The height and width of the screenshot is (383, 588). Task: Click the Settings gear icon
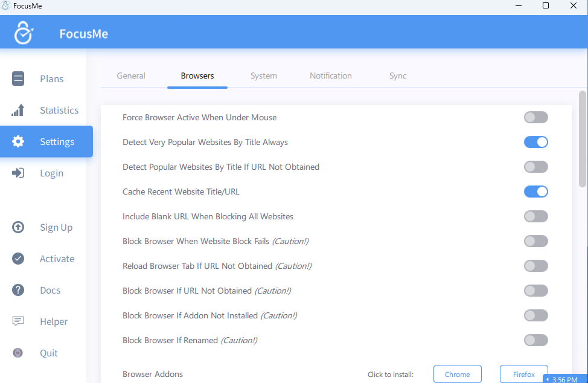(18, 141)
